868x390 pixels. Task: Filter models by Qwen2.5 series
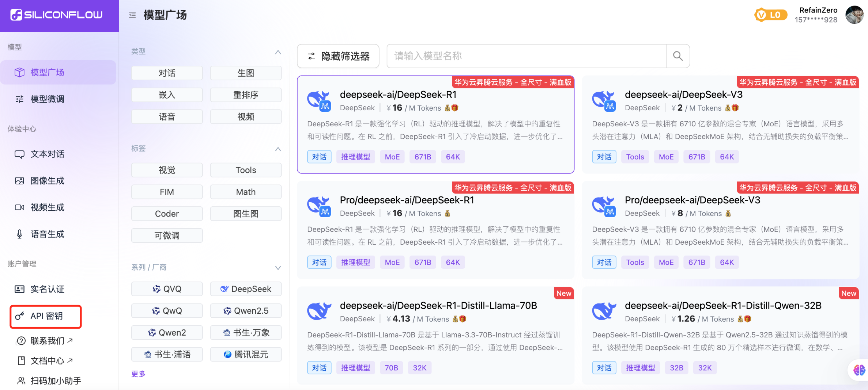[246, 311]
